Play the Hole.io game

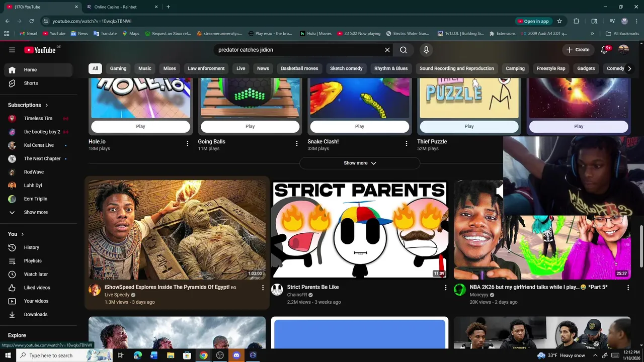click(x=140, y=126)
